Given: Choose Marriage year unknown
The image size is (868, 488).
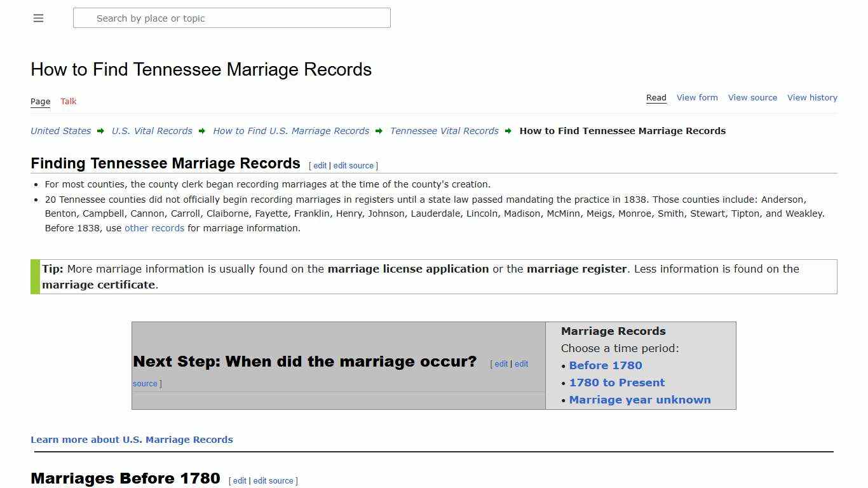Looking at the screenshot, I should tap(640, 400).
